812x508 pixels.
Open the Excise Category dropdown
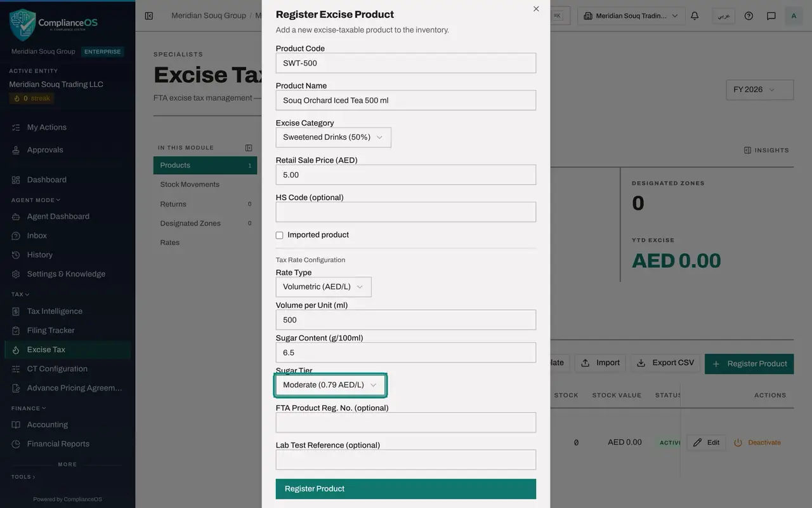point(333,137)
